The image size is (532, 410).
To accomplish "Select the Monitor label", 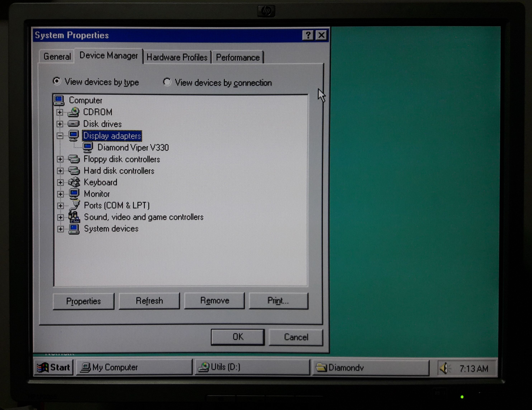I will click(x=97, y=194).
